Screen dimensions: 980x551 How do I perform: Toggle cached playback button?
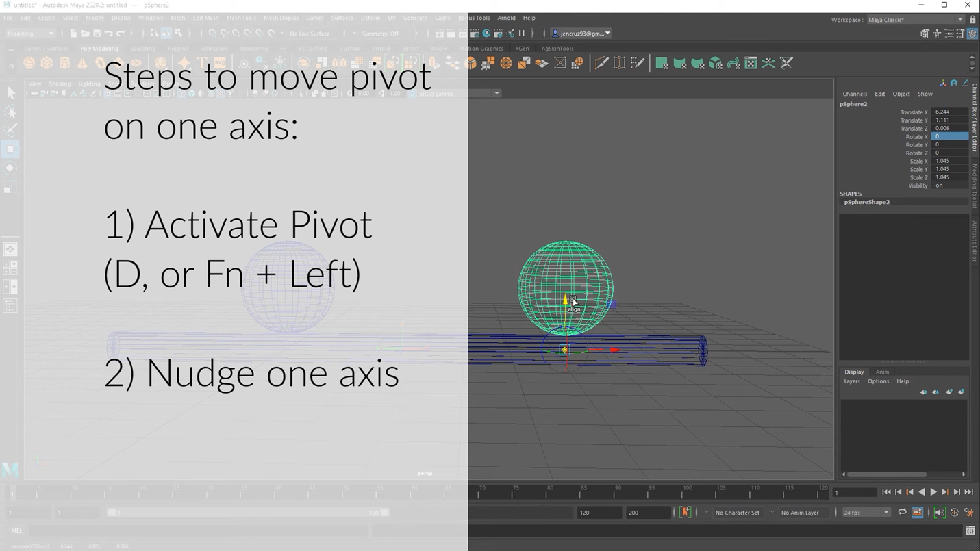[918, 512]
